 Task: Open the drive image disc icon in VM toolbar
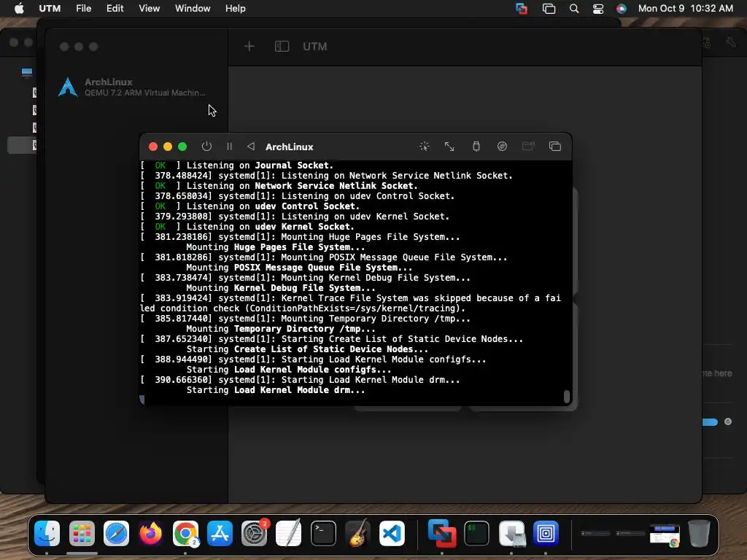click(x=502, y=146)
